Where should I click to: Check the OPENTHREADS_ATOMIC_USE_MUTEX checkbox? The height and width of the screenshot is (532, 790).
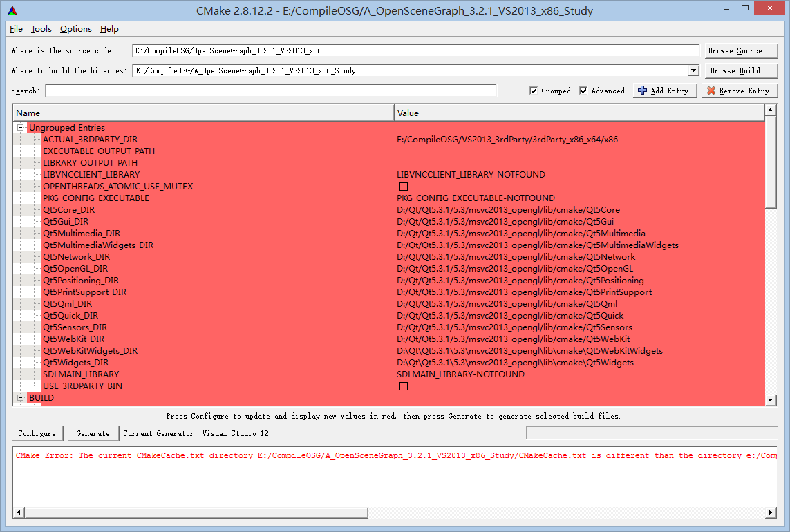(x=404, y=187)
